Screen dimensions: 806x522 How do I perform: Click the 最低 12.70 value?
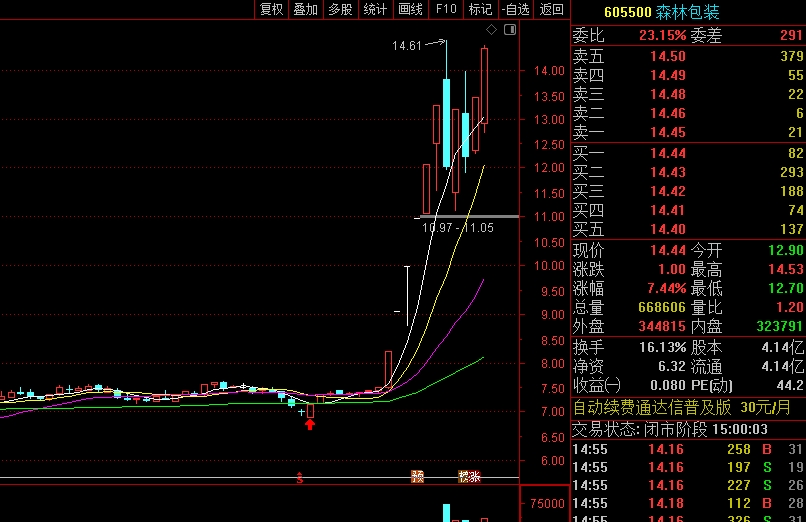[785, 288]
